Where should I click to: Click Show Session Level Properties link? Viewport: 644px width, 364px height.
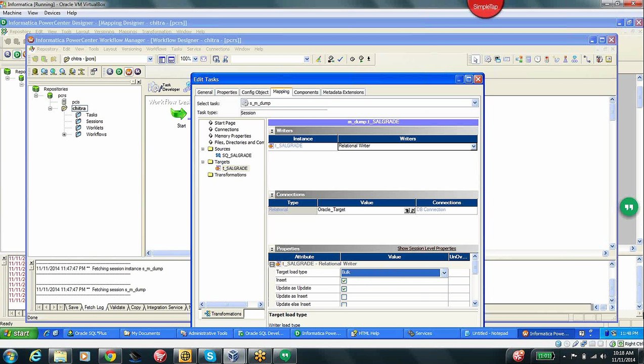(426, 249)
